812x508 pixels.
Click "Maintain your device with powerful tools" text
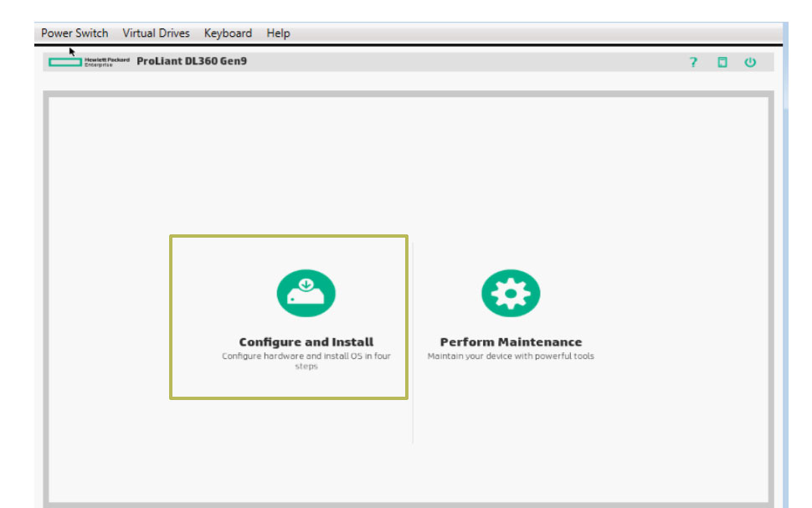click(511, 355)
